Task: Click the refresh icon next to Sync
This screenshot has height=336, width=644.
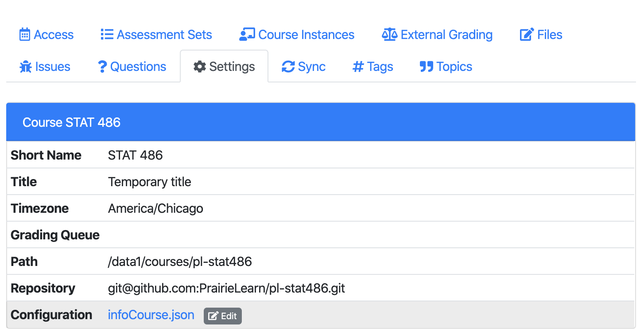Action: pyautogui.click(x=288, y=66)
